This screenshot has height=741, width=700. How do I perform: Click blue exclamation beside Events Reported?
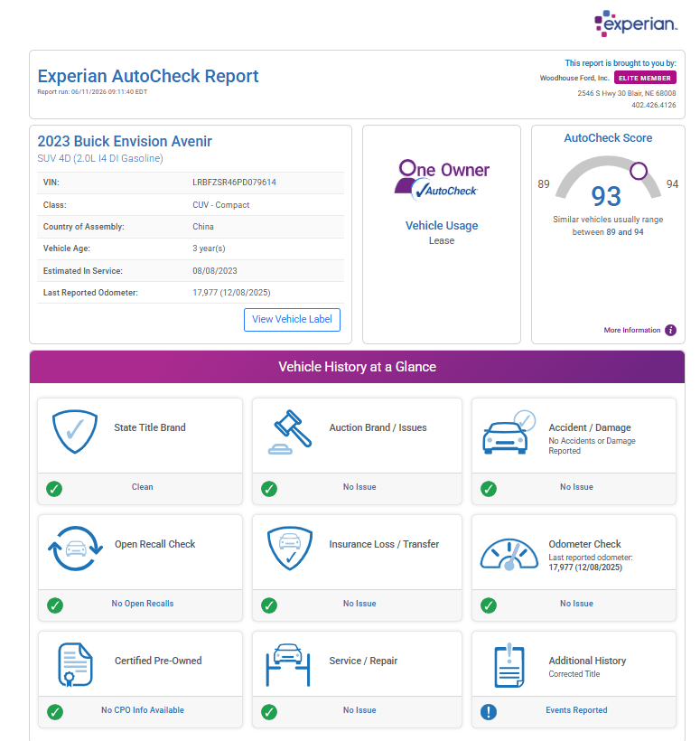pyautogui.click(x=489, y=712)
